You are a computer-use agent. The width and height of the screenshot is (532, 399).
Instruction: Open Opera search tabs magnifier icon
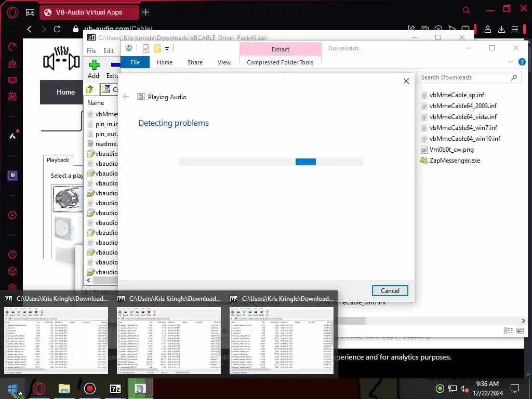point(467,10)
